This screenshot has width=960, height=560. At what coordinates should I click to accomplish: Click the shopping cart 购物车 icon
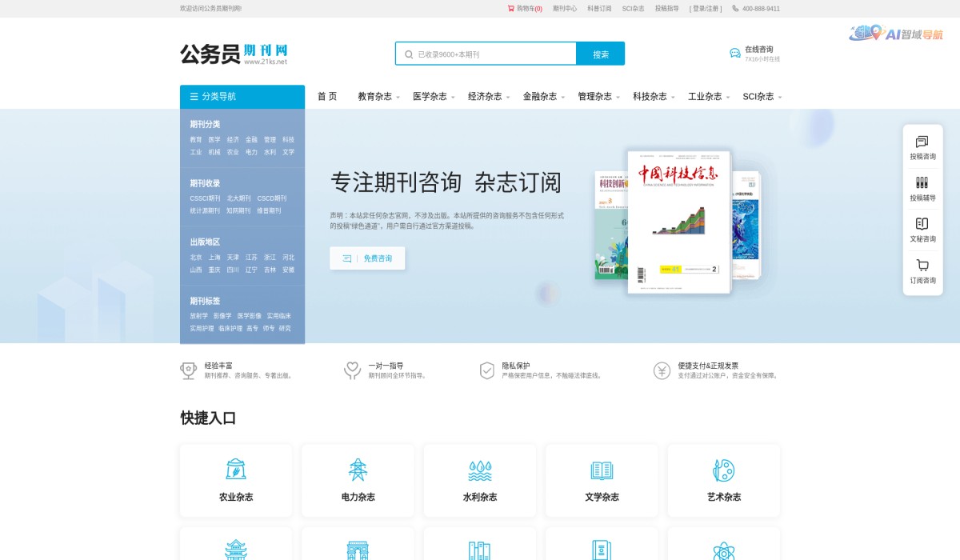[x=510, y=8]
